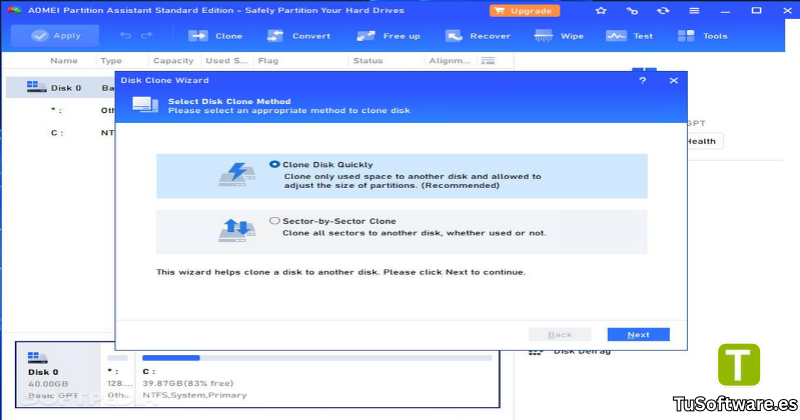Click the Health button in the right panel
This screenshot has width=800, height=420.
coord(704,141)
